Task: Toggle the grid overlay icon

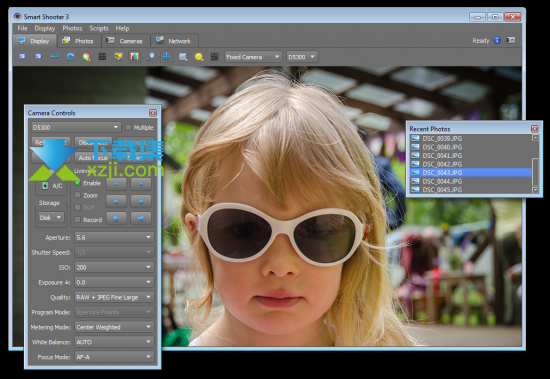Action: [x=102, y=56]
